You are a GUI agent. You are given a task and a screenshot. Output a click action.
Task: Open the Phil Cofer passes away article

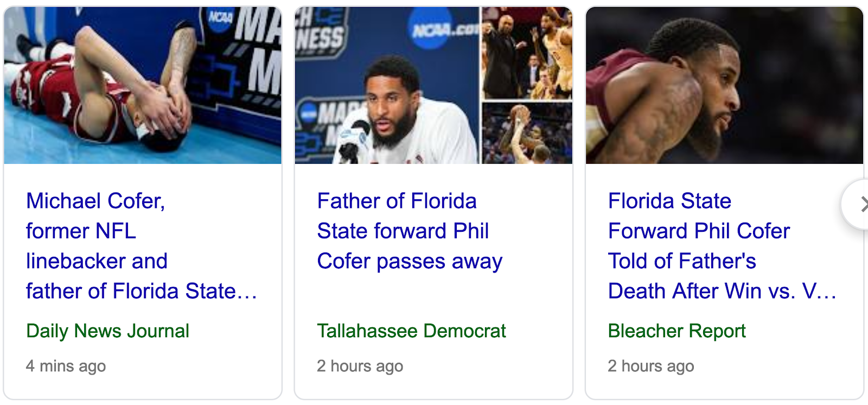411,231
